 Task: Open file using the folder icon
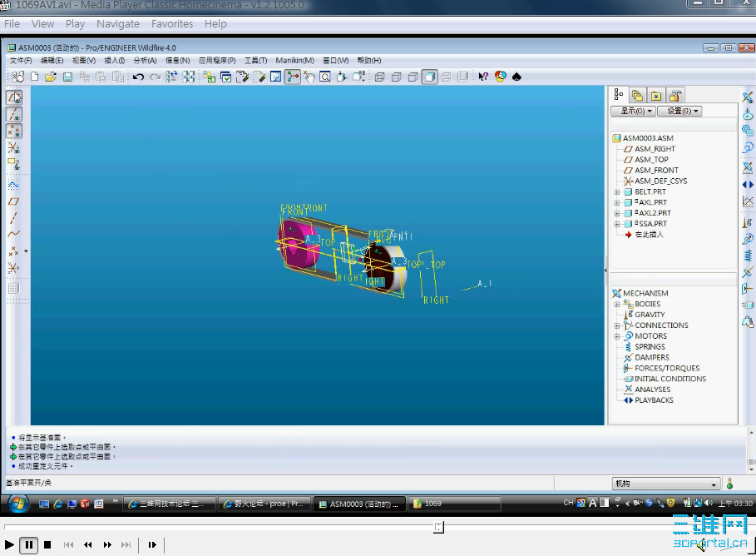pos(51,77)
